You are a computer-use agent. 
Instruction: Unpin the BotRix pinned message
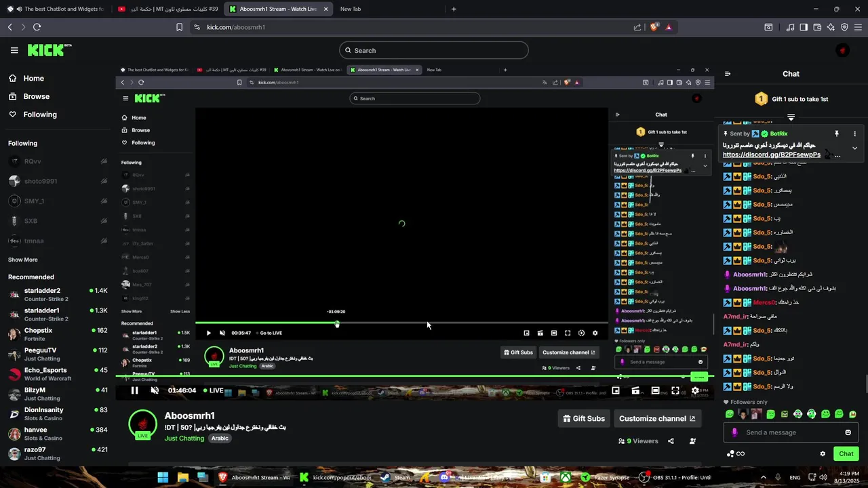coord(837,134)
